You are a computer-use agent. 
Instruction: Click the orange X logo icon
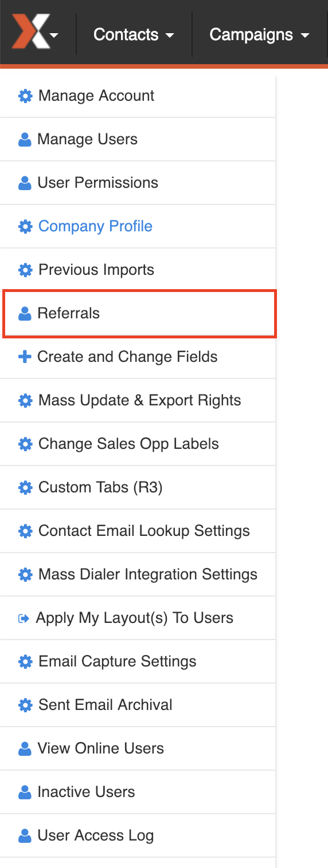pos(30,34)
